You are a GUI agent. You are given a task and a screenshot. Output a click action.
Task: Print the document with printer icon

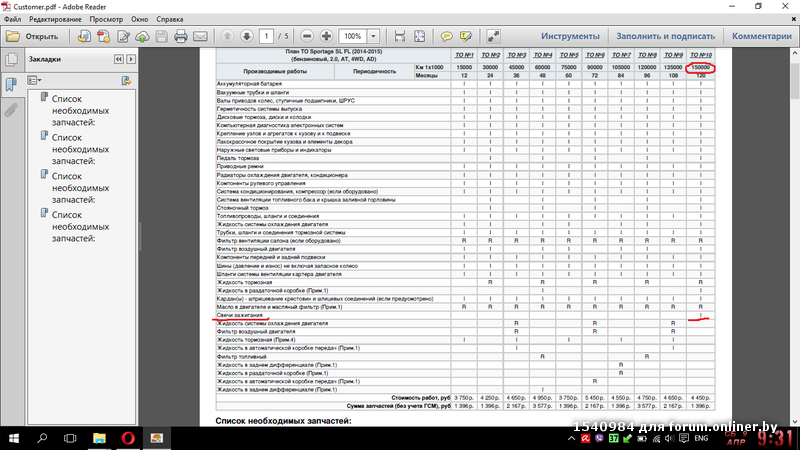(x=181, y=36)
